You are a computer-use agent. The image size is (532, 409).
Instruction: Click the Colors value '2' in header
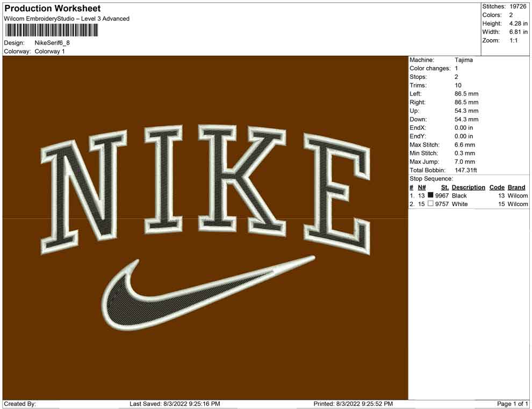pos(511,15)
